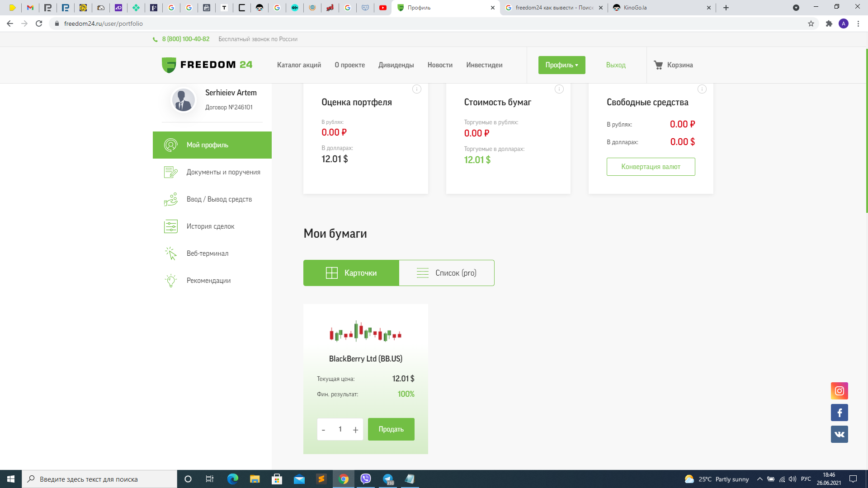Open a new browser tab
Viewport: 868px width, 488px height.
[x=726, y=8]
